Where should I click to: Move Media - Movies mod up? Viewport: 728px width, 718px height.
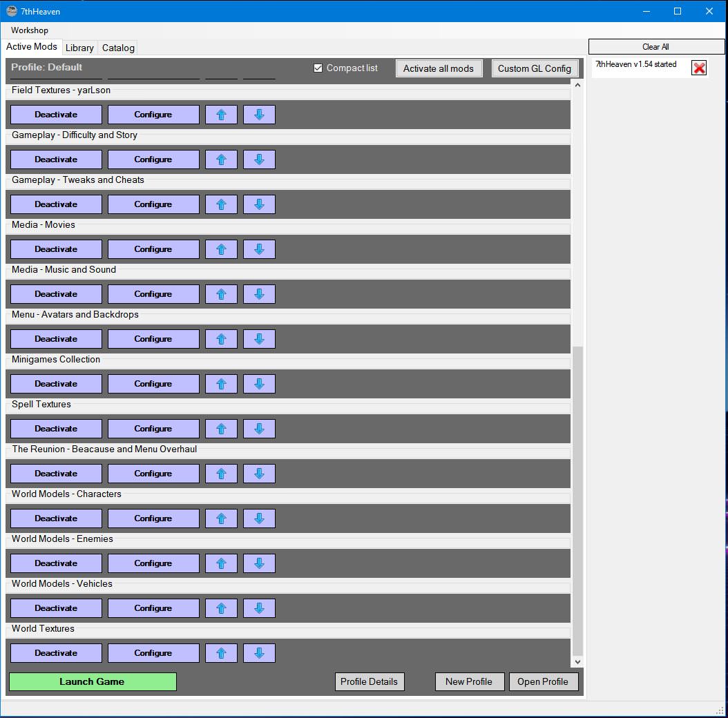(x=222, y=249)
